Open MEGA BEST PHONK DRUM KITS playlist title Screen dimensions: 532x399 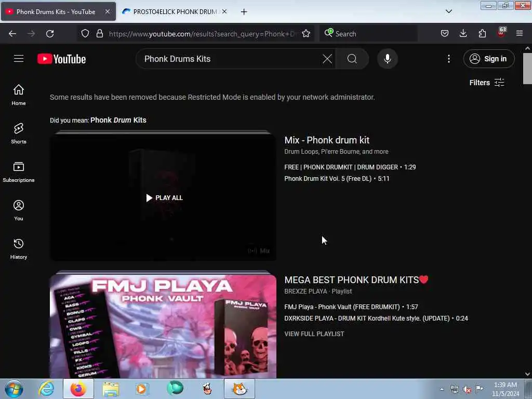[x=356, y=280]
